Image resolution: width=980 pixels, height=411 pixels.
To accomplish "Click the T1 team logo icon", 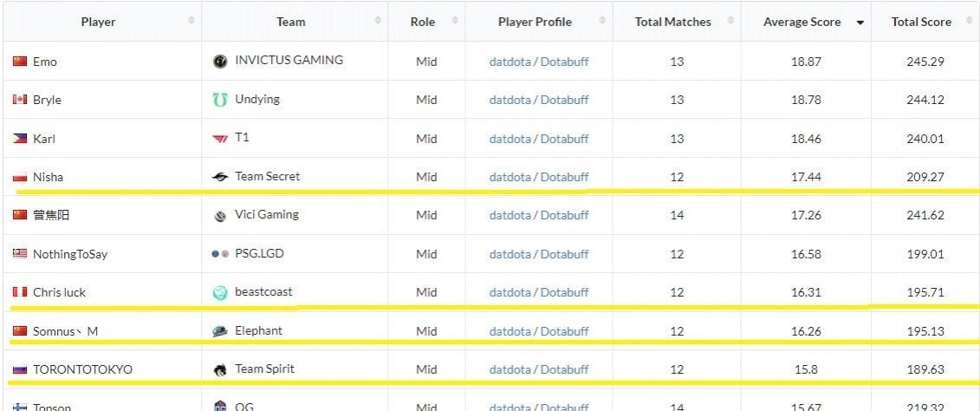I will coord(220,139).
